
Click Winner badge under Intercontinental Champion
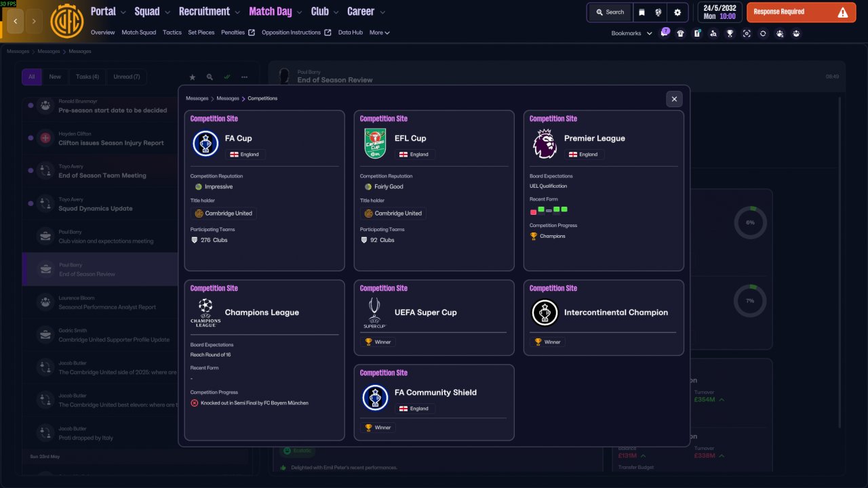coord(547,342)
